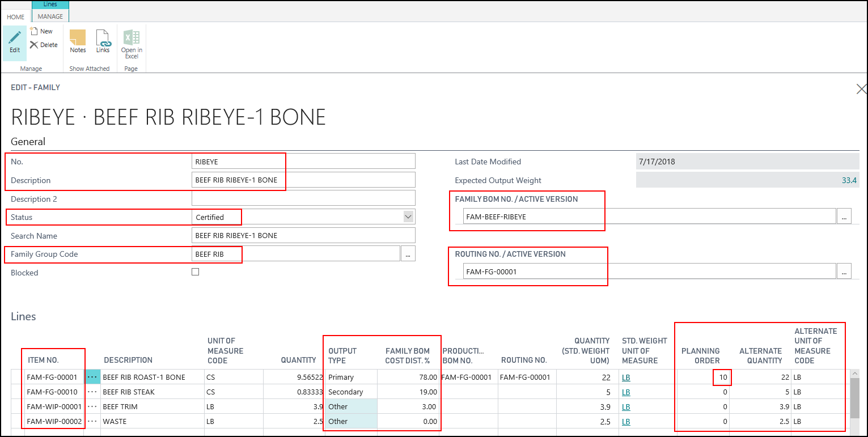Collapse the Lines section header

(23, 316)
